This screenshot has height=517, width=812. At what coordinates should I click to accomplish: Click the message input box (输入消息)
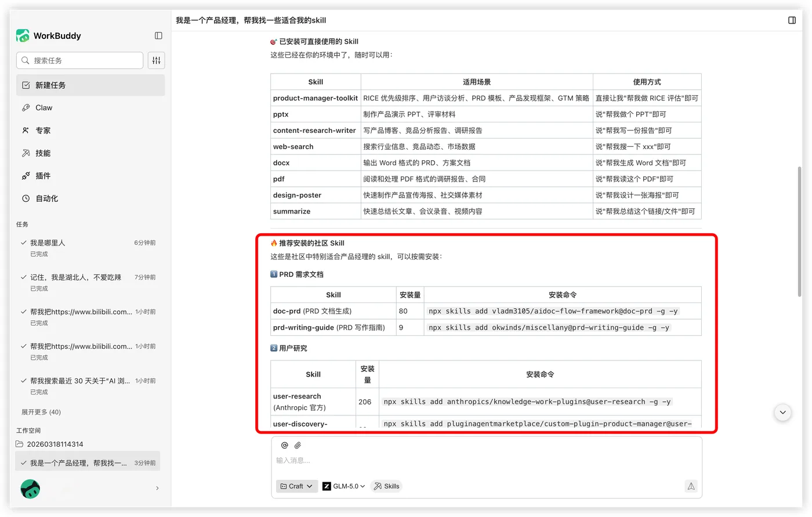(486, 461)
